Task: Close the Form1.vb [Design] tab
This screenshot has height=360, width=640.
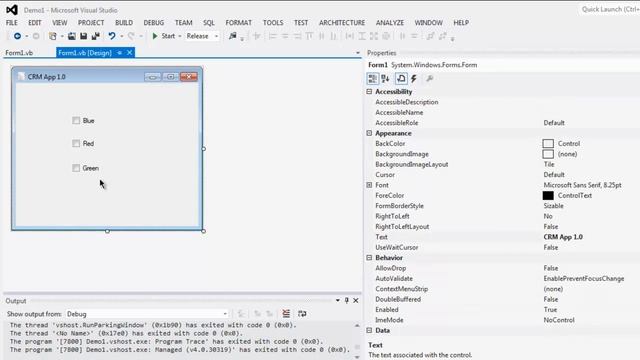Action: tap(129, 53)
